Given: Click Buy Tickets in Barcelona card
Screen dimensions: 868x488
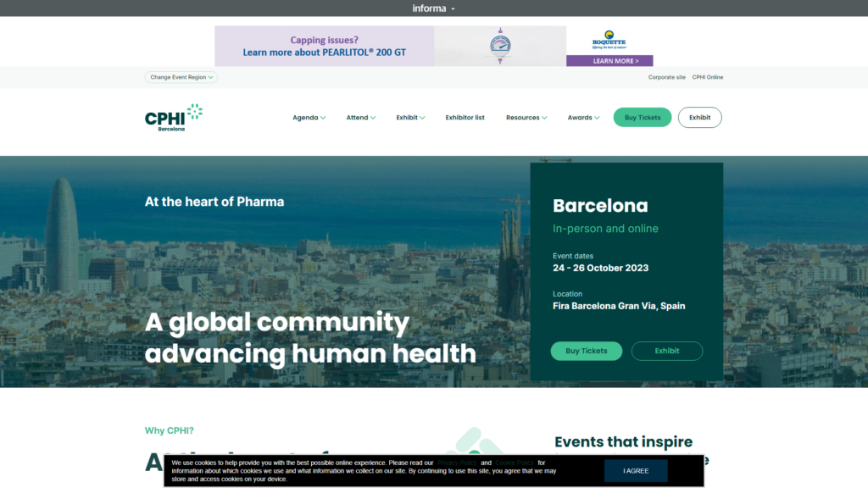Looking at the screenshot, I should tap(587, 351).
